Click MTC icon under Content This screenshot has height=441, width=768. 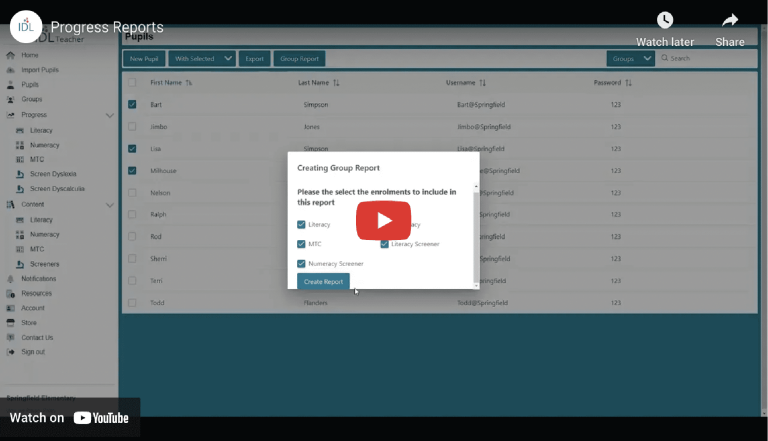click(20, 249)
